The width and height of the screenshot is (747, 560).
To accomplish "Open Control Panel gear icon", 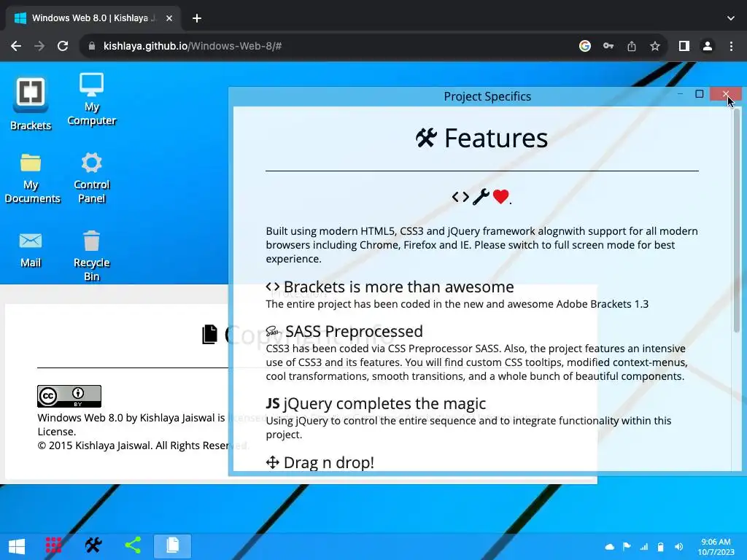I will click(91, 178).
